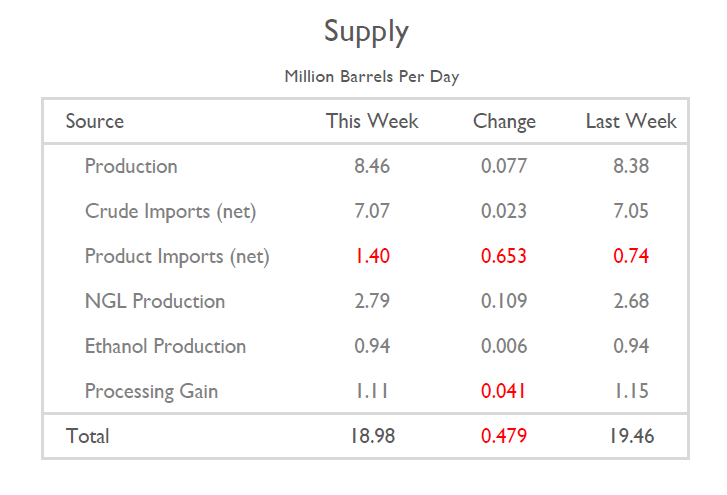Screen dimensions: 727x495
Task: Select the Ethanol Production row label
Action: (165, 347)
